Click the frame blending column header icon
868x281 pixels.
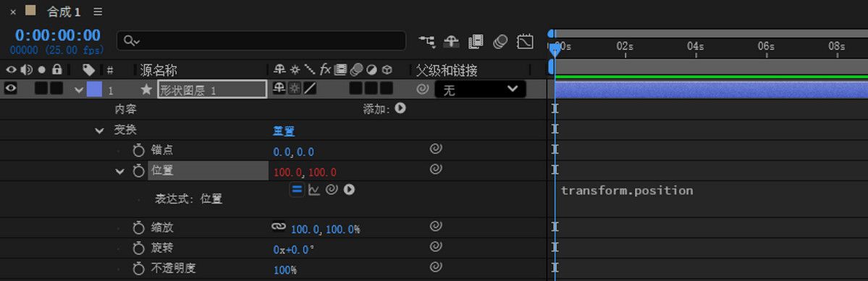click(x=340, y=70)
